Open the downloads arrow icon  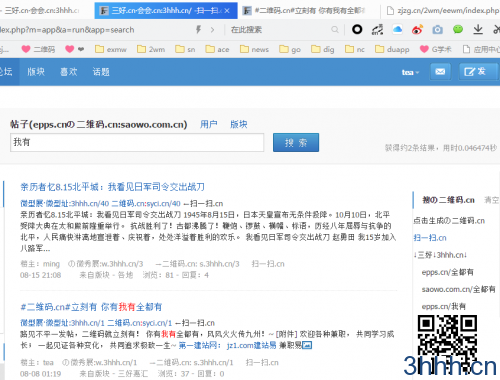(478, 29)
